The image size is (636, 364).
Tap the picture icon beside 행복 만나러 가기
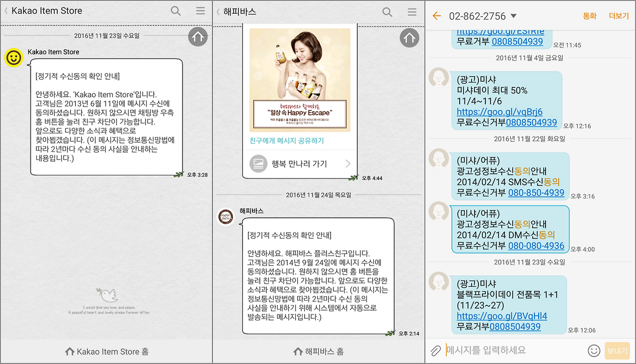(258, 164)
